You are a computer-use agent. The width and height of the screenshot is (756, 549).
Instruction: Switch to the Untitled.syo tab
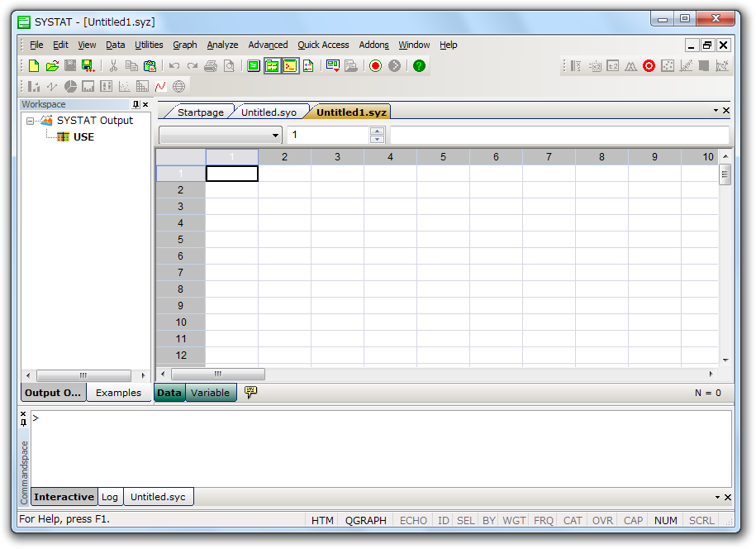click(269, 112)
